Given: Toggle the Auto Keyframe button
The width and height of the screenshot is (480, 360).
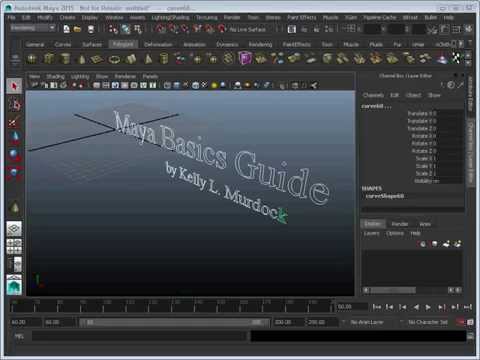Looking at the screenshot, I should point(460,322).
